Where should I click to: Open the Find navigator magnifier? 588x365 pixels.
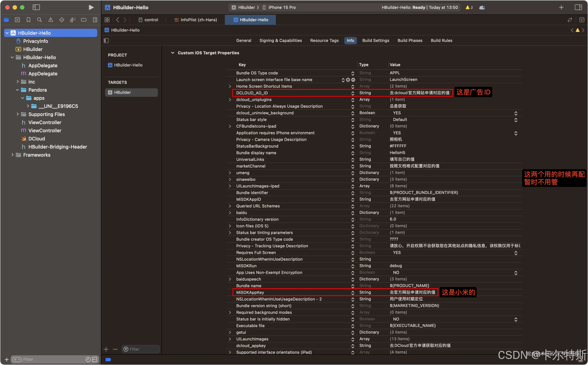point(39,20)
